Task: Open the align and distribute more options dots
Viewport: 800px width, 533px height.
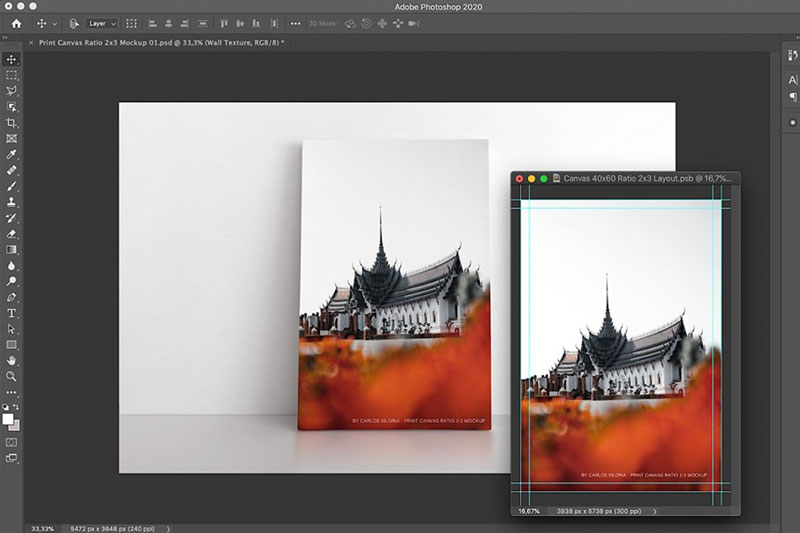Action: [295, 23]
